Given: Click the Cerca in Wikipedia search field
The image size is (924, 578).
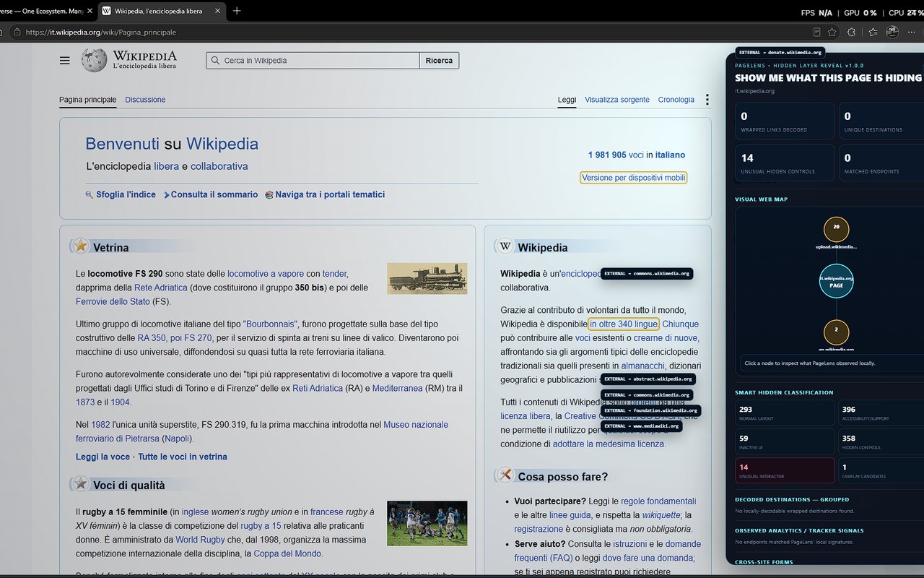Looking at the screenshot, I should (x=313, y=61).
